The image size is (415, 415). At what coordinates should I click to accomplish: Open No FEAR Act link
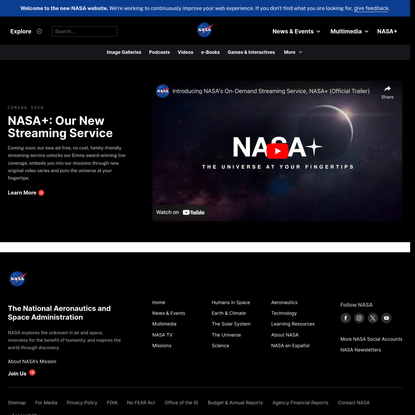(141, 403)
